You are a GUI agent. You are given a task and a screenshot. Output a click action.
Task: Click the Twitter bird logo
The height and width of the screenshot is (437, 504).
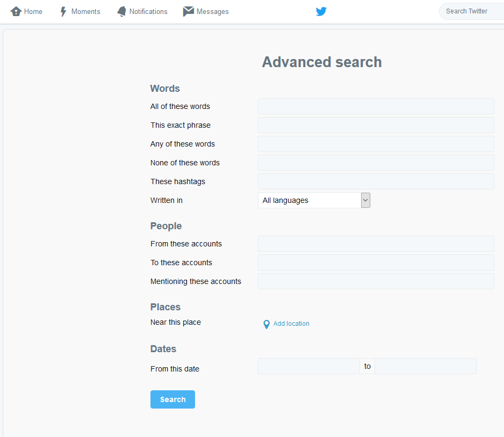click(321, 11)
